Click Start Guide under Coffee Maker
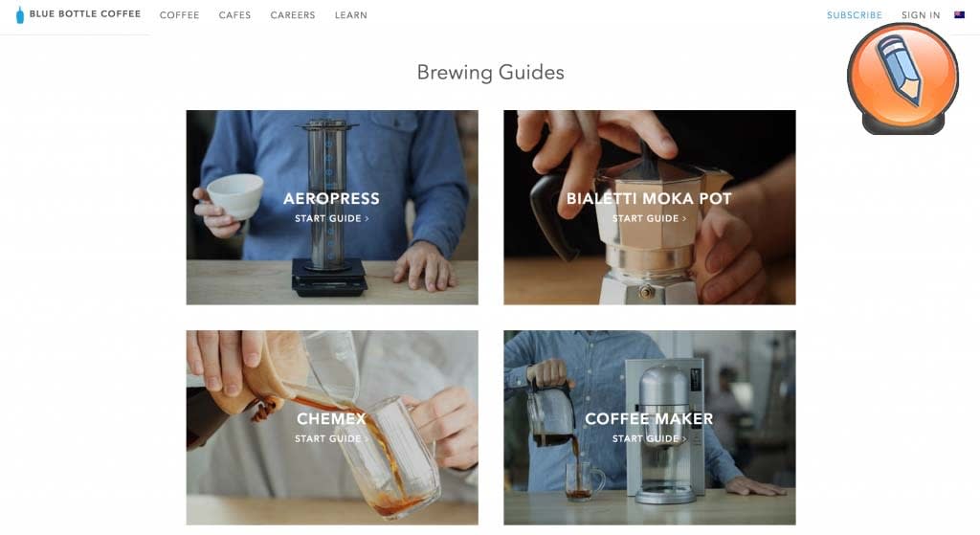Screen dimensions: 980x535 click(x=650, y=438)
